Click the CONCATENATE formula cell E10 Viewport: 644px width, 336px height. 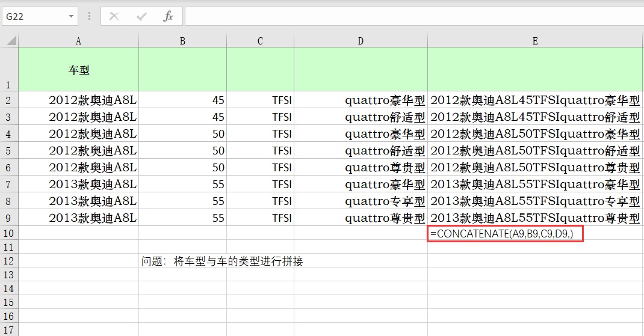(505, 233)
